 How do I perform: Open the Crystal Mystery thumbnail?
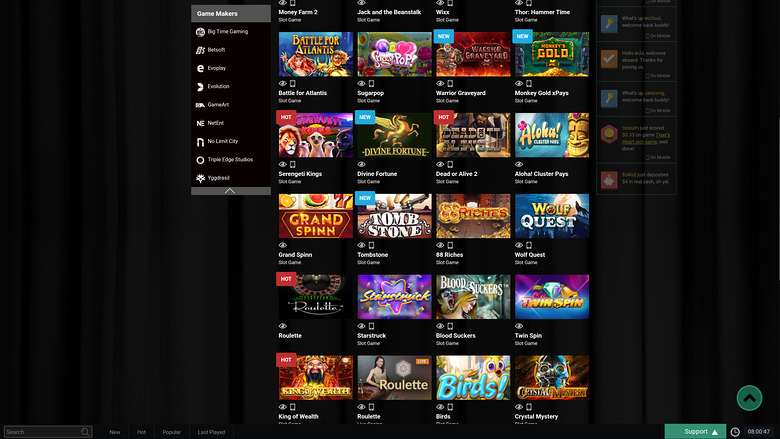coord(552,377)
